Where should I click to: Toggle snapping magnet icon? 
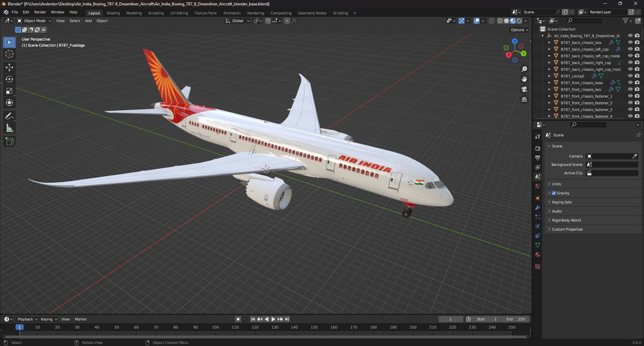coord(268,21)
